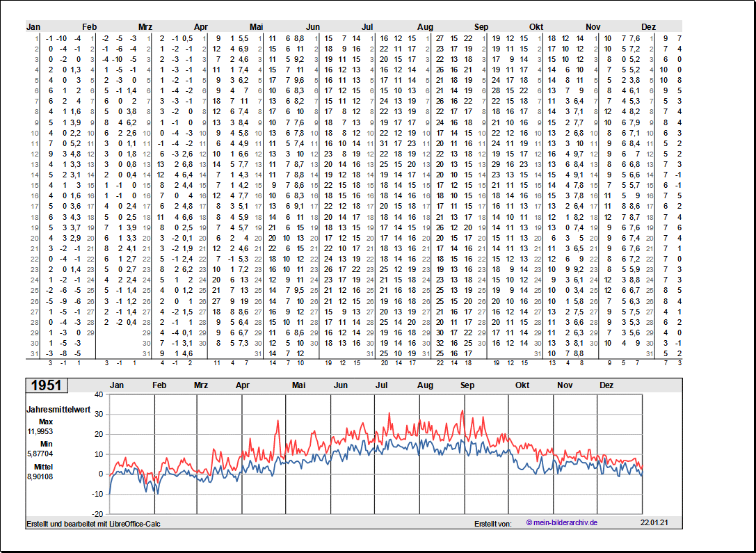Click the -20 label on the chart axis

[97, 514]
